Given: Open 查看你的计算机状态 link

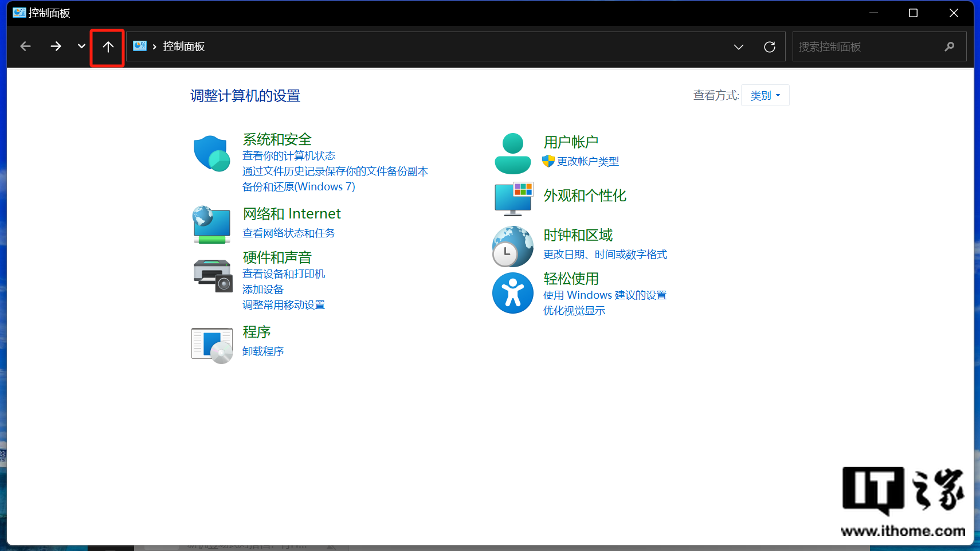Looking at the screenshot, I should pos(289,156).
